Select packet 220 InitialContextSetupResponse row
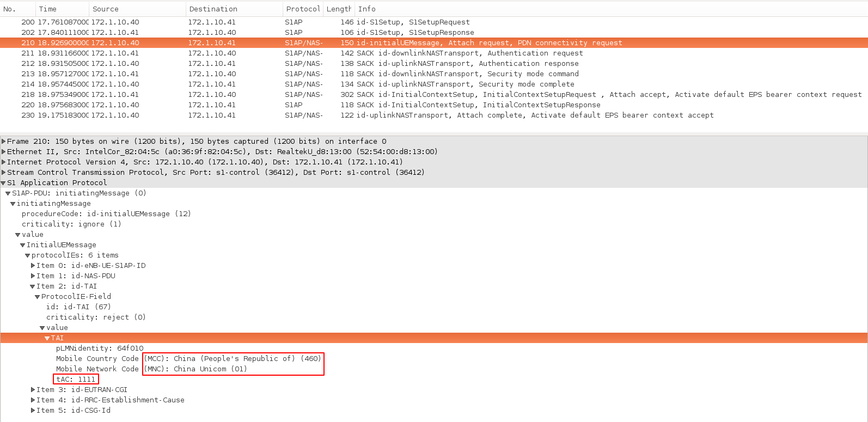This screenshot has height=422, width=868. coord(434,105)
